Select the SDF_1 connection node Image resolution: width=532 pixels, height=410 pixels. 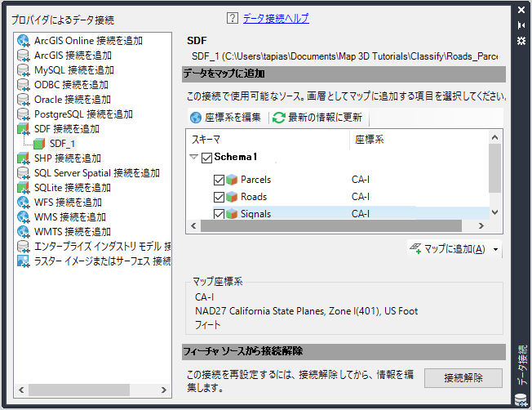[63, 144]
